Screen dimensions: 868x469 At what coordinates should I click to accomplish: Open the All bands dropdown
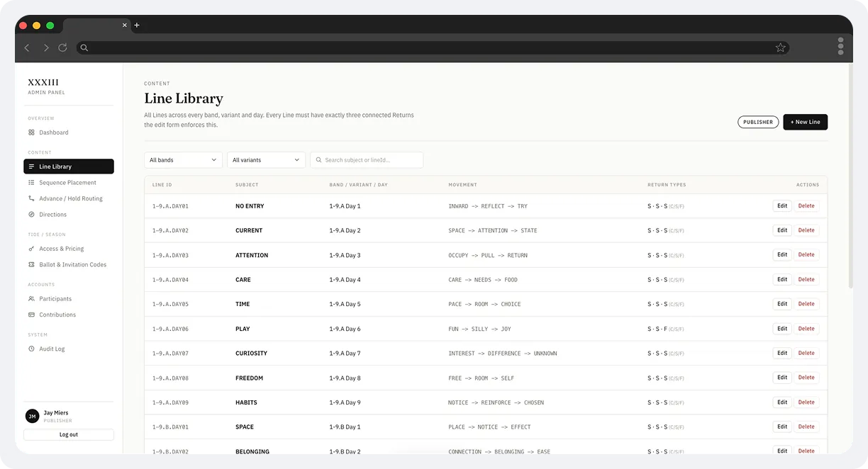183,160
